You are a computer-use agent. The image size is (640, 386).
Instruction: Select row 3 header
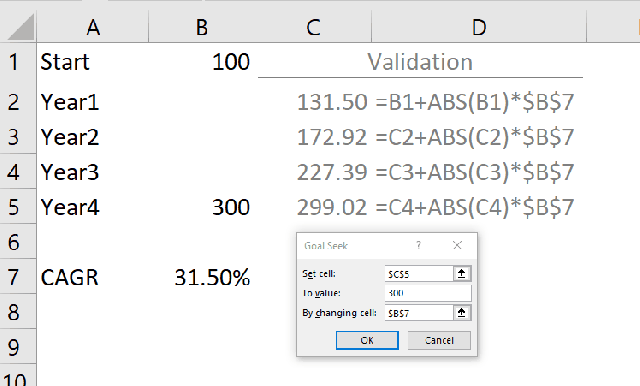18,137
